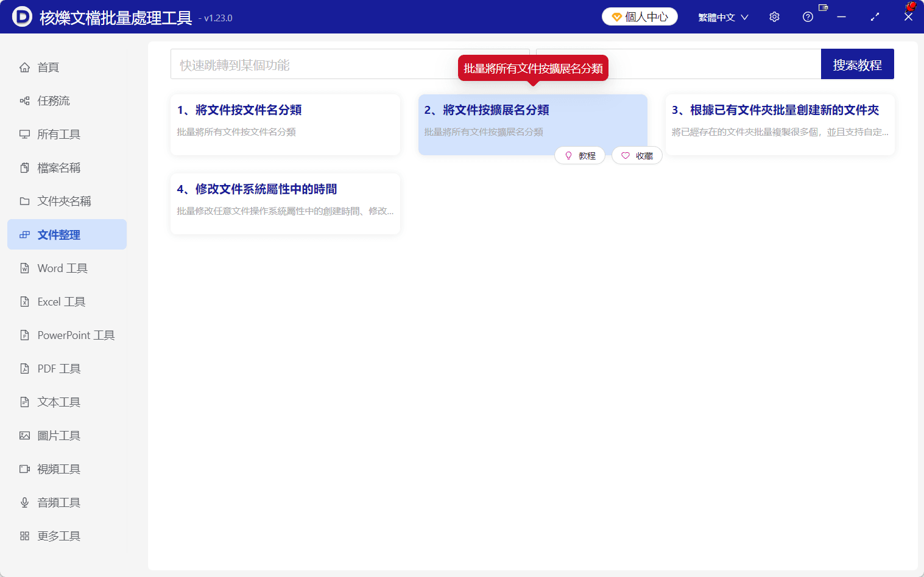The width and height of the screenshot is (924, 577).
Task: Open 檔案名稱 in sidebar
Action: pyautogui.click(x=67, y=168)
